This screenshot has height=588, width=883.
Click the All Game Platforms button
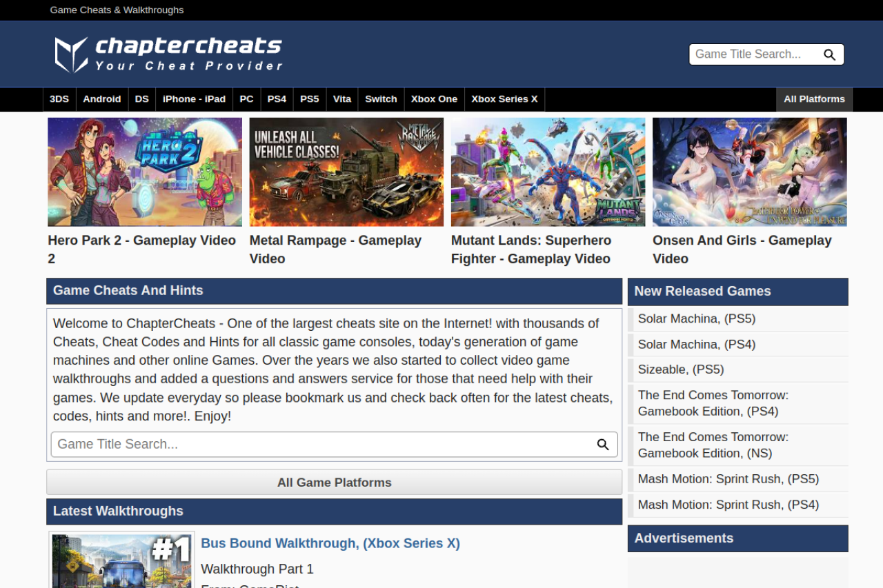(335, 483)
